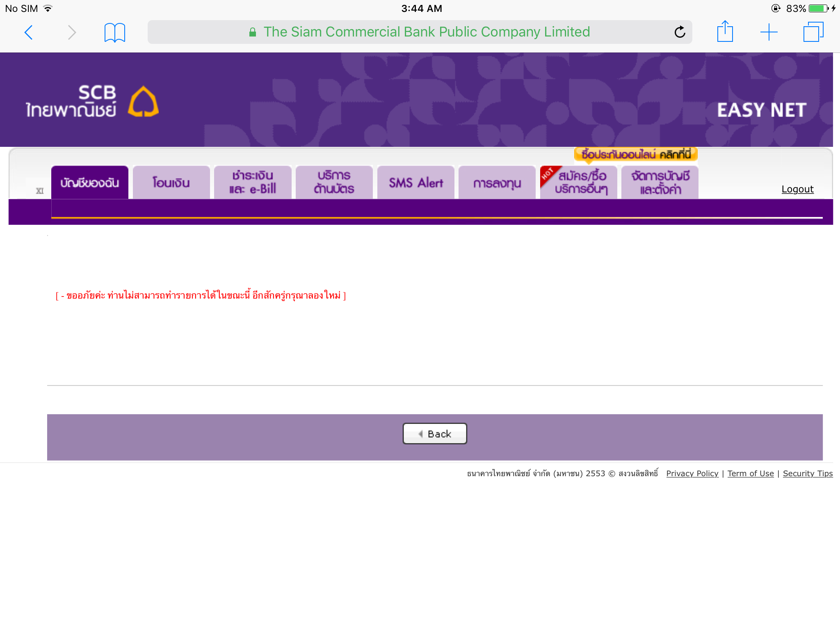Click the red Thai error message text

(x=201, y=295)
